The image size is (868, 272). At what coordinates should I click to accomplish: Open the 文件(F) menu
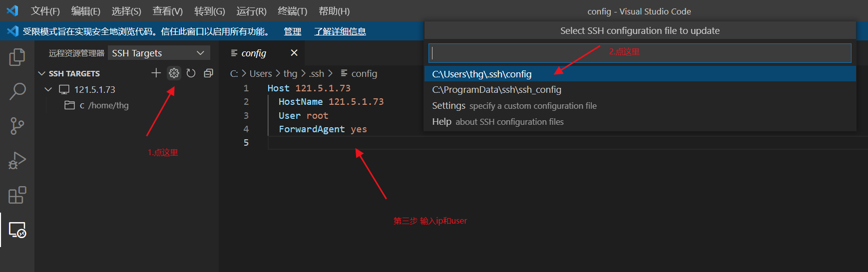45,11
